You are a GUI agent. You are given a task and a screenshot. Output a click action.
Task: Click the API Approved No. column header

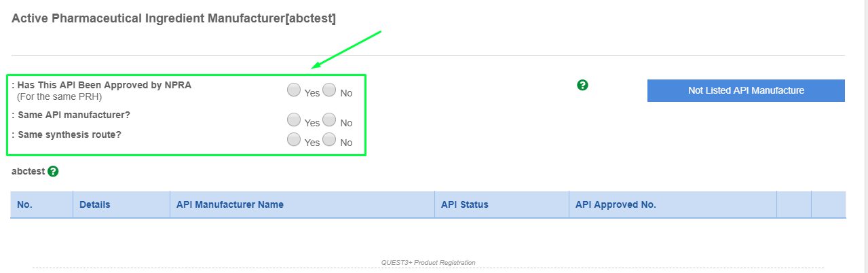coord(616,204)
